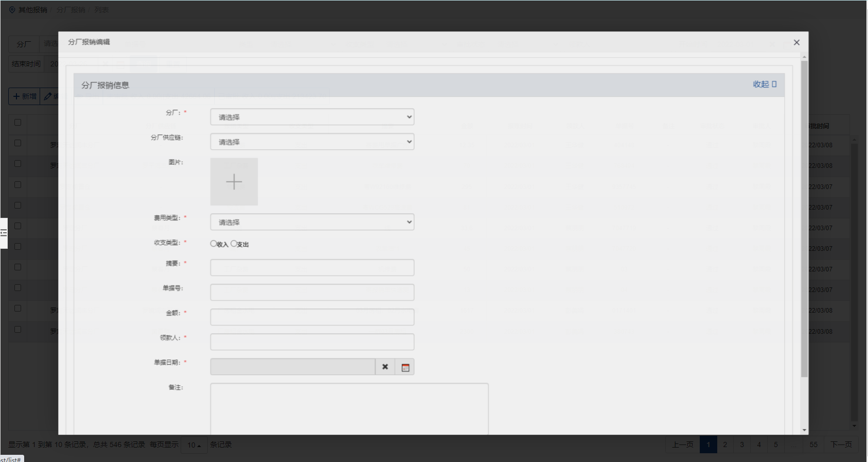Go to page 2 in pagination

point(725,444)
